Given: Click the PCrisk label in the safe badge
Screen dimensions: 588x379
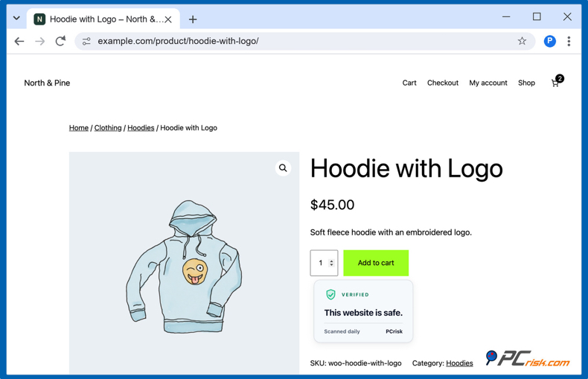Looking at the screenshot, I should (394, 331).
